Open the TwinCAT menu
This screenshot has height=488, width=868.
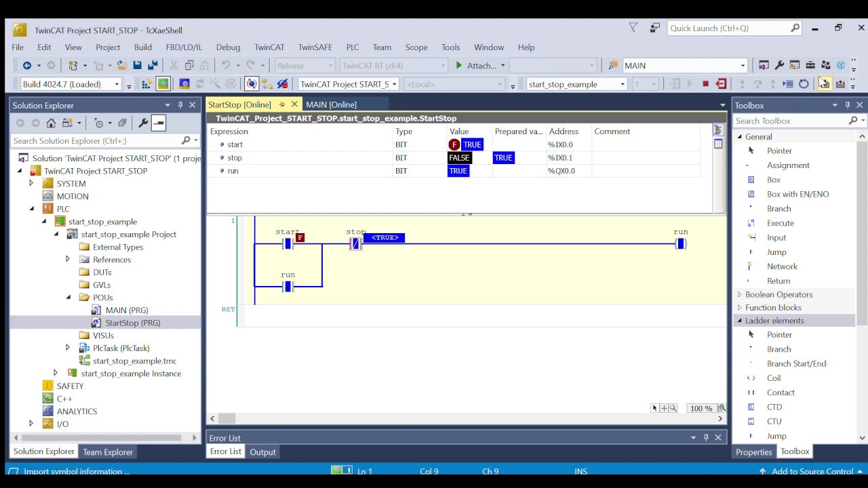(269, 47)
